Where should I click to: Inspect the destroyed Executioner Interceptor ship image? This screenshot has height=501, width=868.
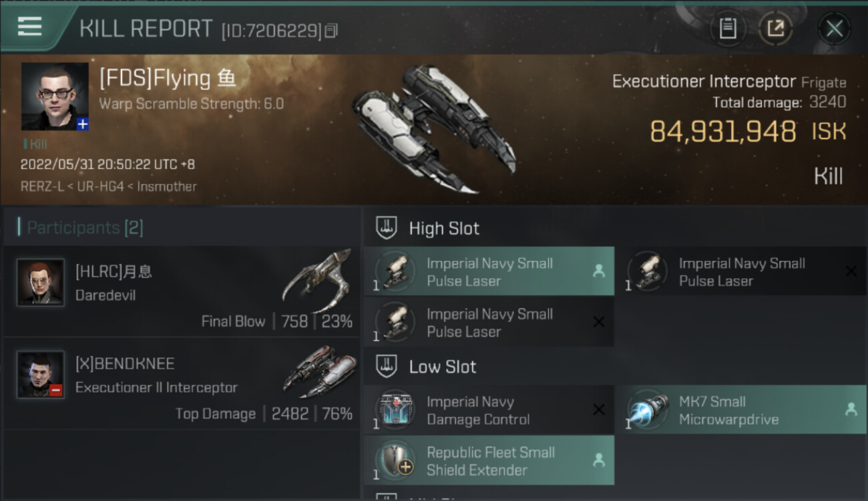[434, 128]
